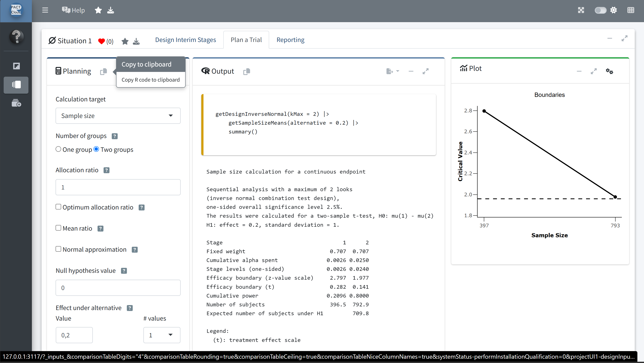Open the Help menu
Screen dimensions: 644x363
click(x=73, y=10)
